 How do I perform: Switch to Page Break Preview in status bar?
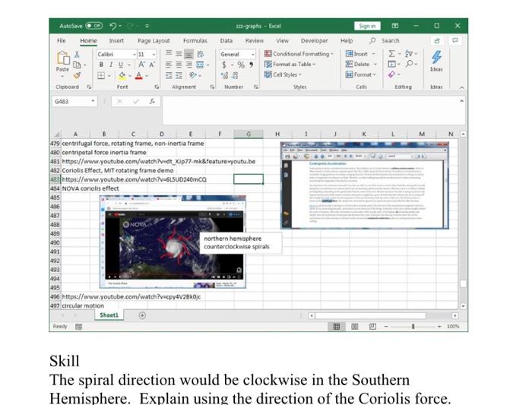(x=372, y=326)
